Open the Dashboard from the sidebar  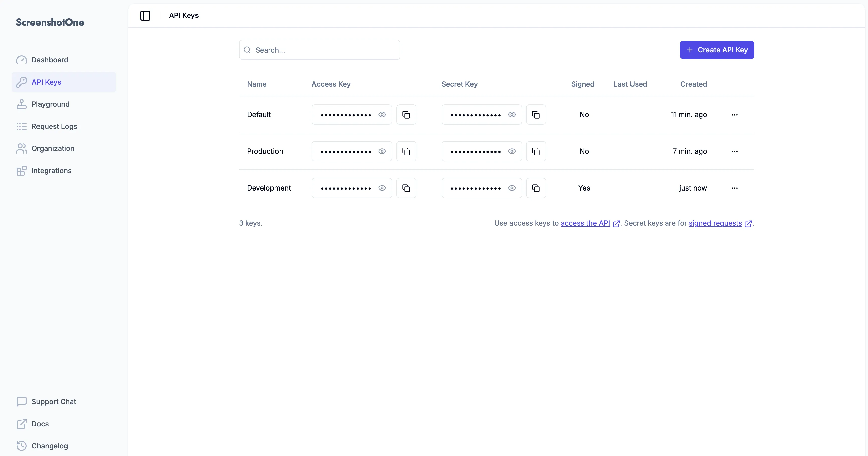pos(50,60)
